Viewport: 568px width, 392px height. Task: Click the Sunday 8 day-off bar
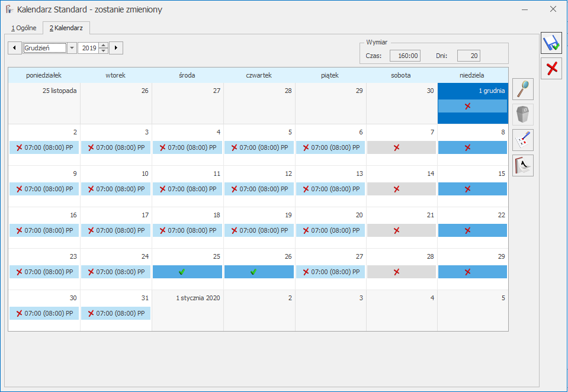473,147
